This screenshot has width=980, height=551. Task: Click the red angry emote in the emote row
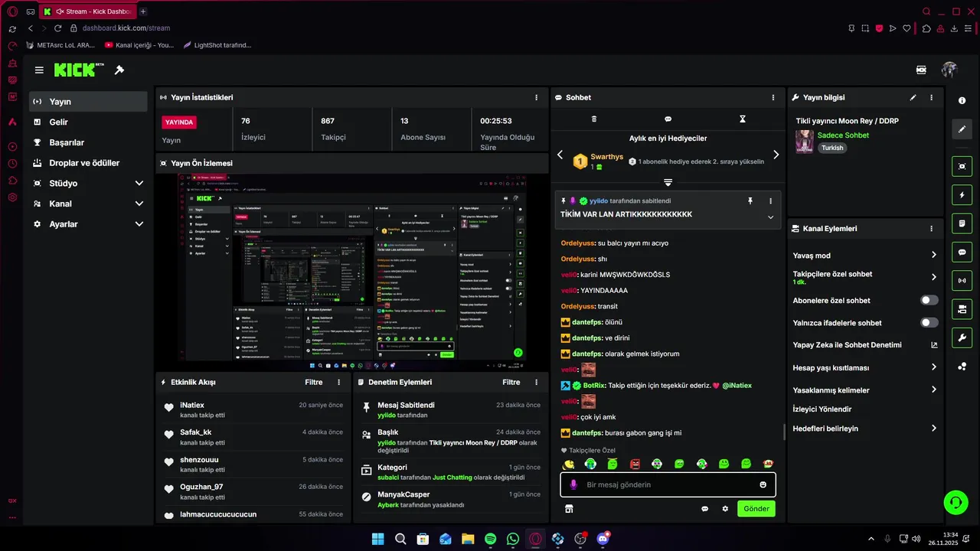(635, 464)
